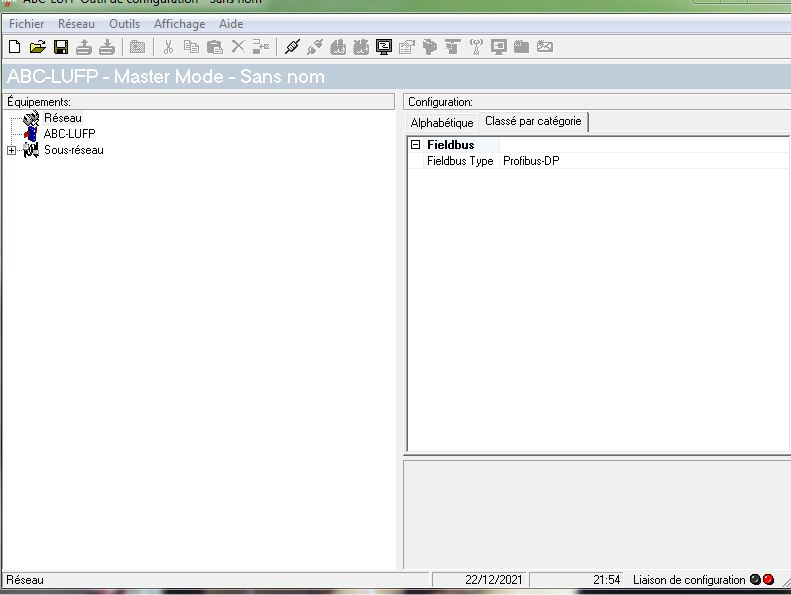Open a configuration with the folder icon
Image resolution: width=791 pixels, height=595 pixels.
[37, 46]
